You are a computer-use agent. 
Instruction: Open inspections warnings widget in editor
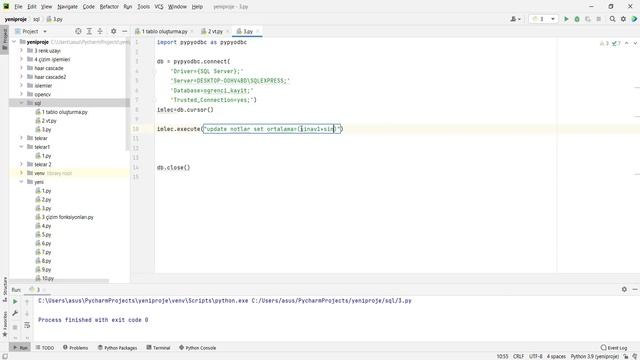[610, 43]
